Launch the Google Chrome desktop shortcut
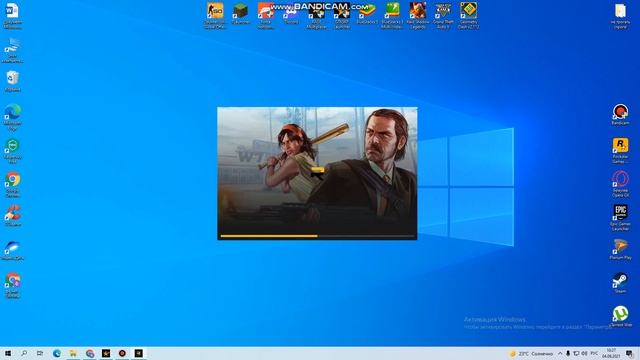 pyautogui.click(x=12, y=185)
